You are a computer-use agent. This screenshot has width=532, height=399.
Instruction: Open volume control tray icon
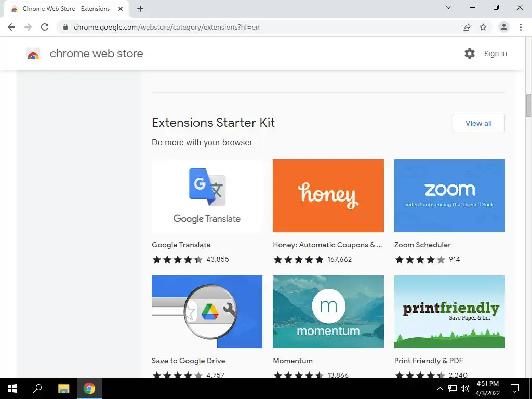click(465, 389)
